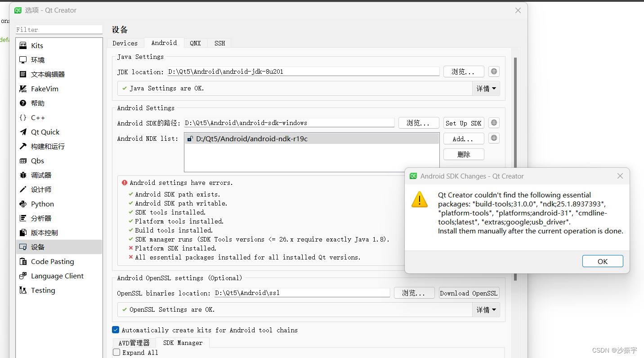Image resolution: width=644 pixels, height=358 pixels.
Task: Select D:/Qt5/Android/android-ndk-r19c NDK entry
Action: coord(312,139)
